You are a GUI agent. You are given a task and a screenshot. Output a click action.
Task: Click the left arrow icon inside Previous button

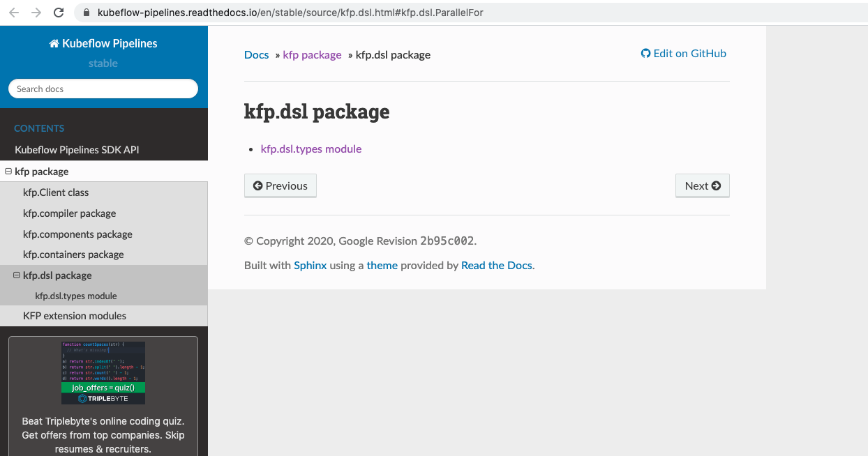point(257,185)
